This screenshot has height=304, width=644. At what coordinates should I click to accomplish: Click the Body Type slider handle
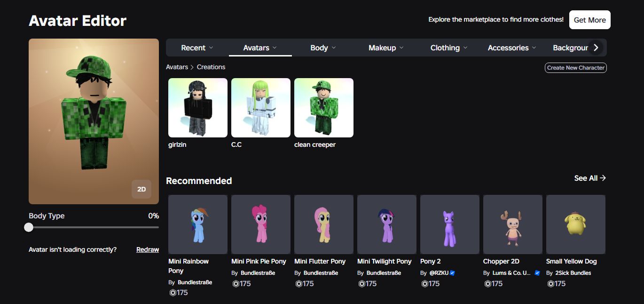29,227
